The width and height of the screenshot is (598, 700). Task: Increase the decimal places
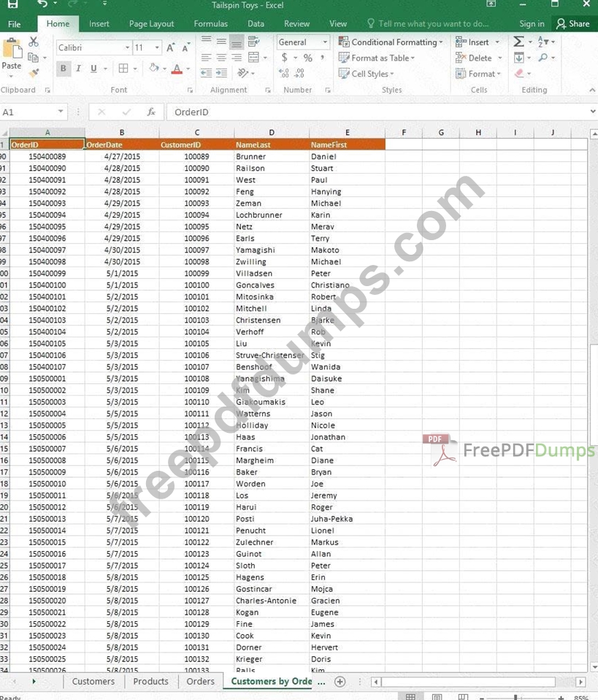click(283, 73)
